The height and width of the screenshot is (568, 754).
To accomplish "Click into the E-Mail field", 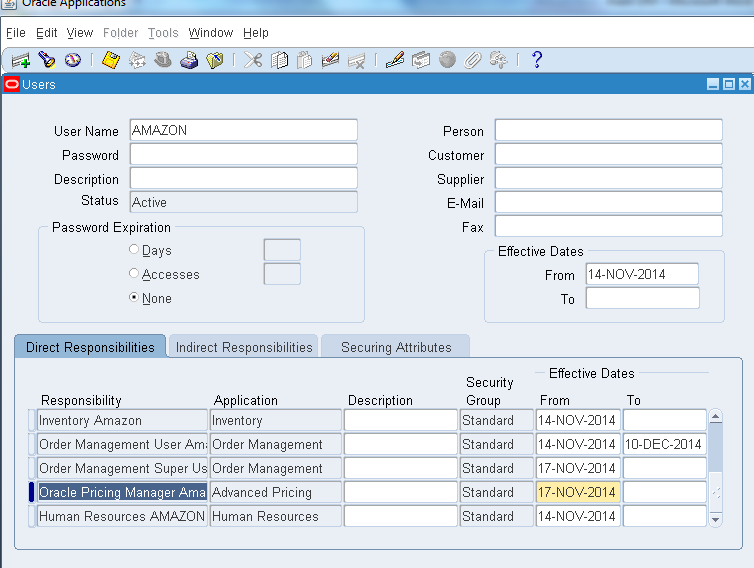I will tap(608, 202).
